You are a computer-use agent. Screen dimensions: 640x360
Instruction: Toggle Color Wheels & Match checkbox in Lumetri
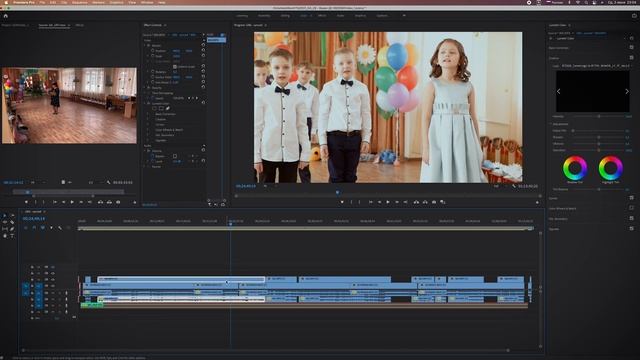pyautogui.click(x=631, y=208)
